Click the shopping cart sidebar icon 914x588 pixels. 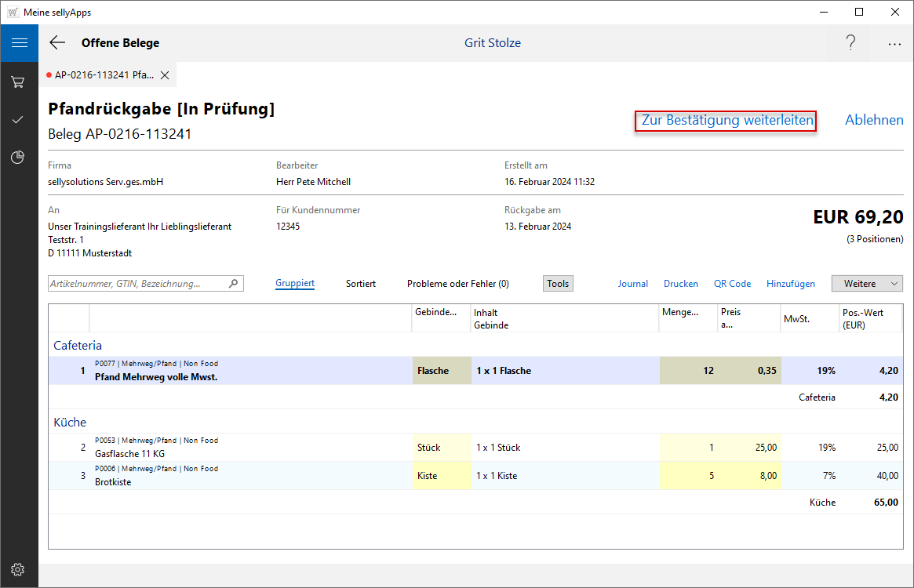(x=18, y=82)
